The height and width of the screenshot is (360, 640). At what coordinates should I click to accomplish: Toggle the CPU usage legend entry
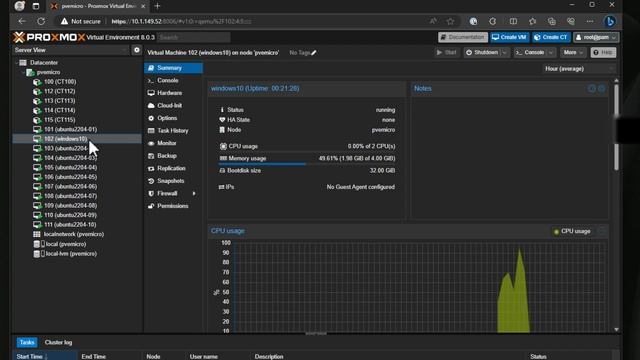(x=572, y=231)
